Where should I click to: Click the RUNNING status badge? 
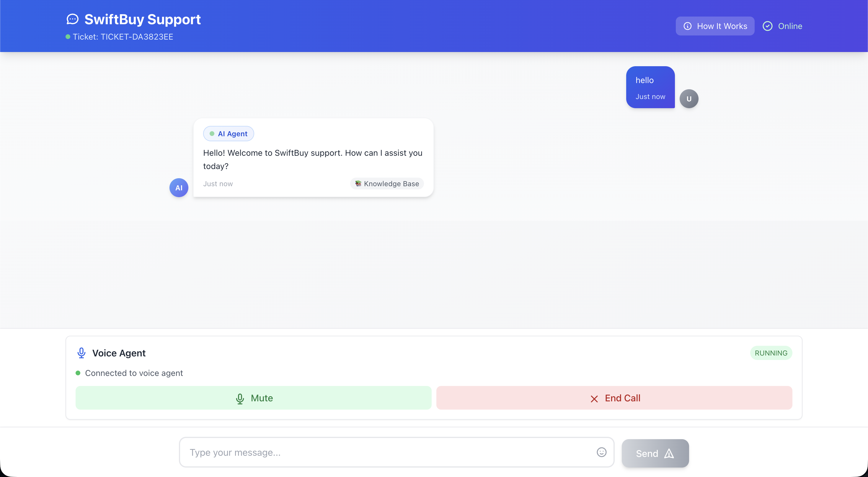coord(771,353)
